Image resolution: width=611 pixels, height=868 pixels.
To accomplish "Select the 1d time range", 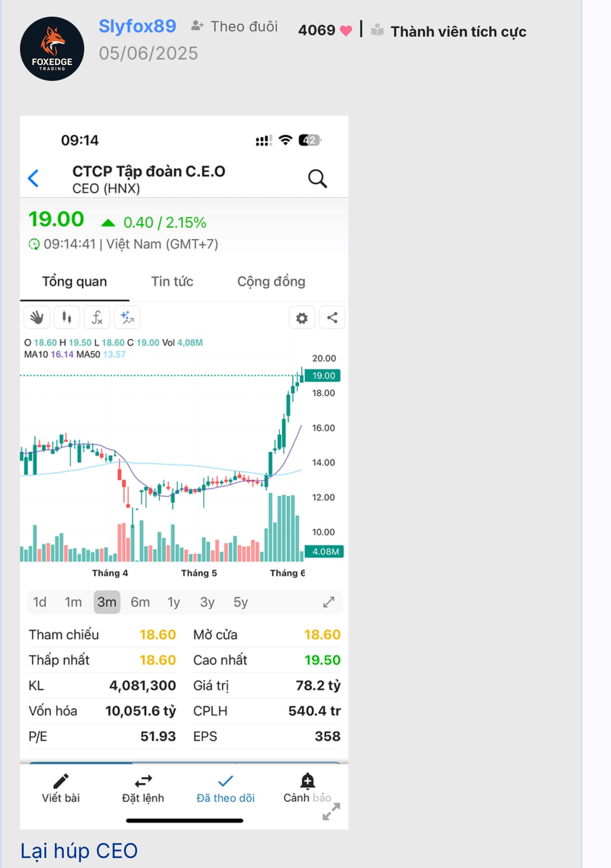I will [x=39, y=602].
